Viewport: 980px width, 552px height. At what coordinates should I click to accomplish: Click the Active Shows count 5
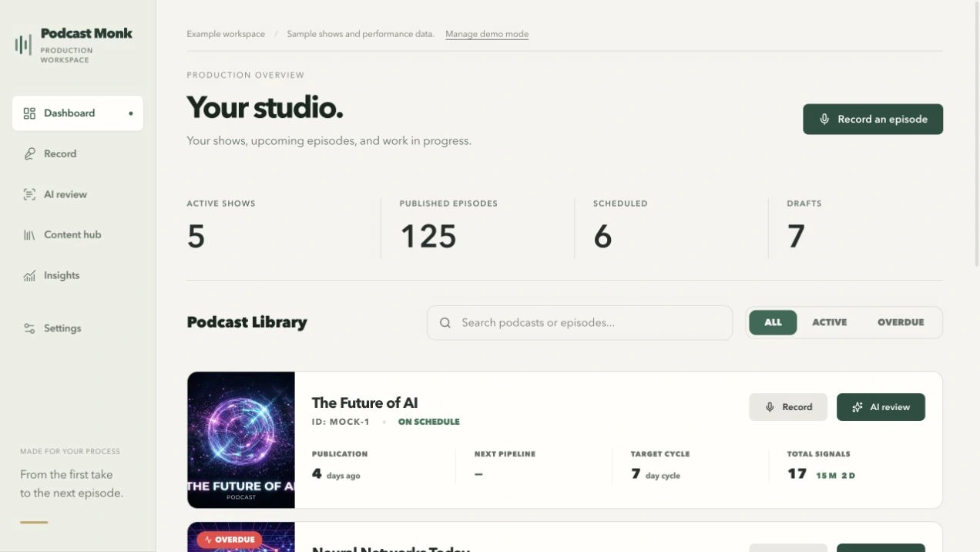click(196, 236)
